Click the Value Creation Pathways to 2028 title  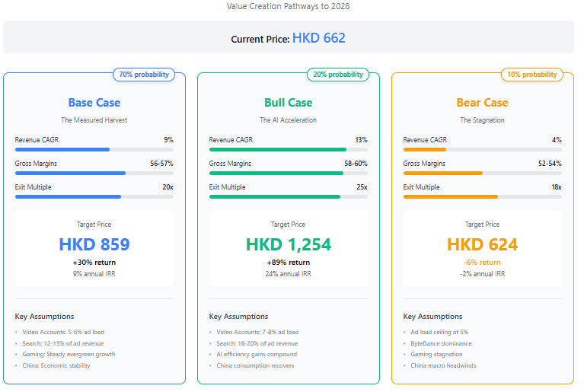pyautogui.click(x=289, y=6)
